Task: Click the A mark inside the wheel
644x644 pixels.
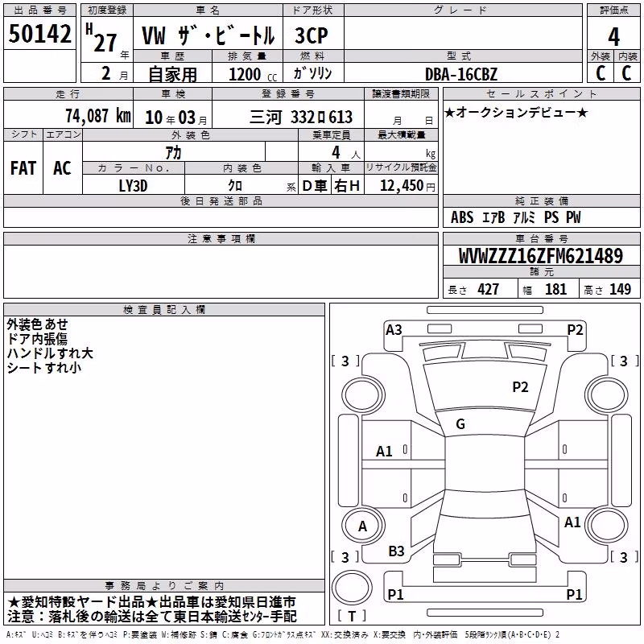Action: click(363, 526)
